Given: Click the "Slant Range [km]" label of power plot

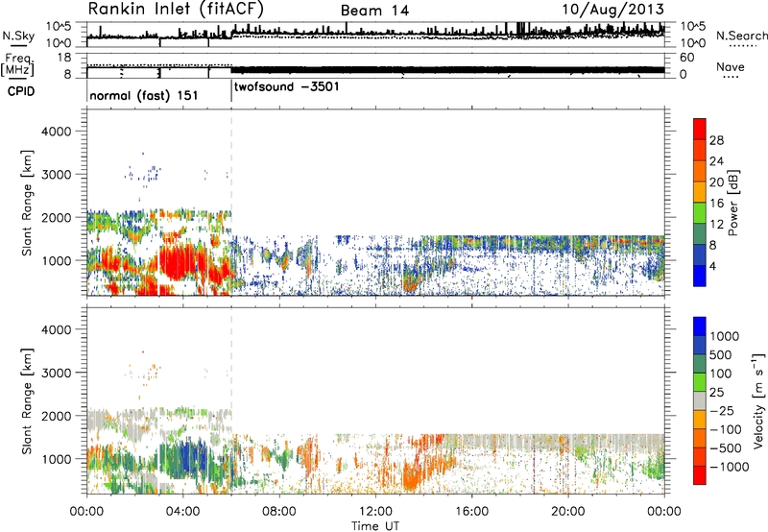Looking at the screenshot, I should (27, 203).
